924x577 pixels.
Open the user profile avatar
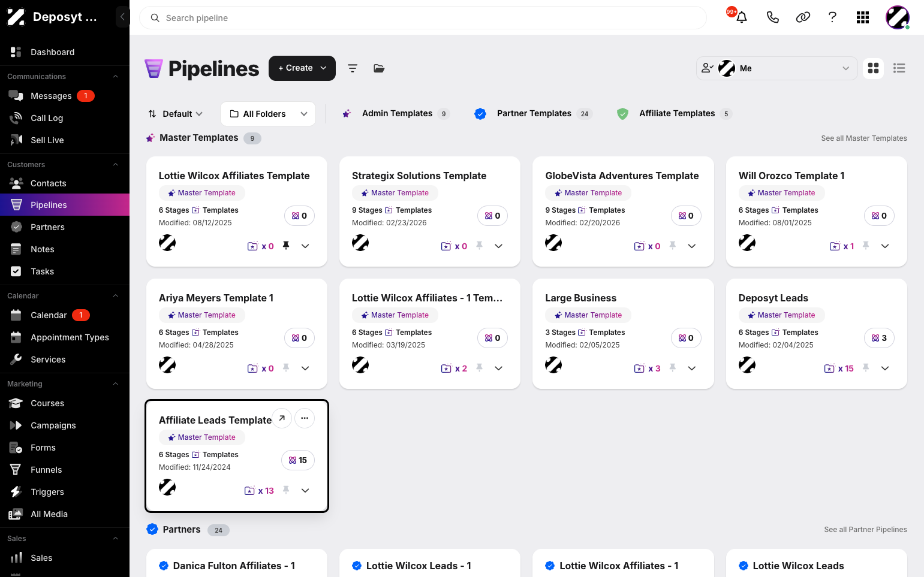(x=898, y=17)
